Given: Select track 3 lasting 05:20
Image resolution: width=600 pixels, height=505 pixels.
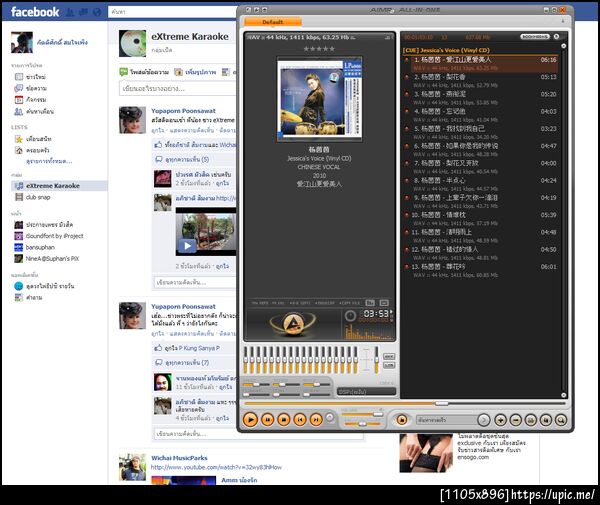Looking at the screenshot, I should (481, 98).
